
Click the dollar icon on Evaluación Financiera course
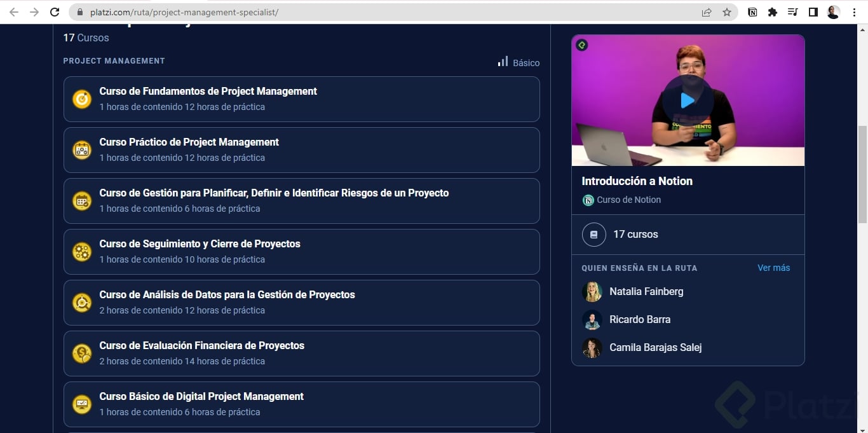(82, 354)
